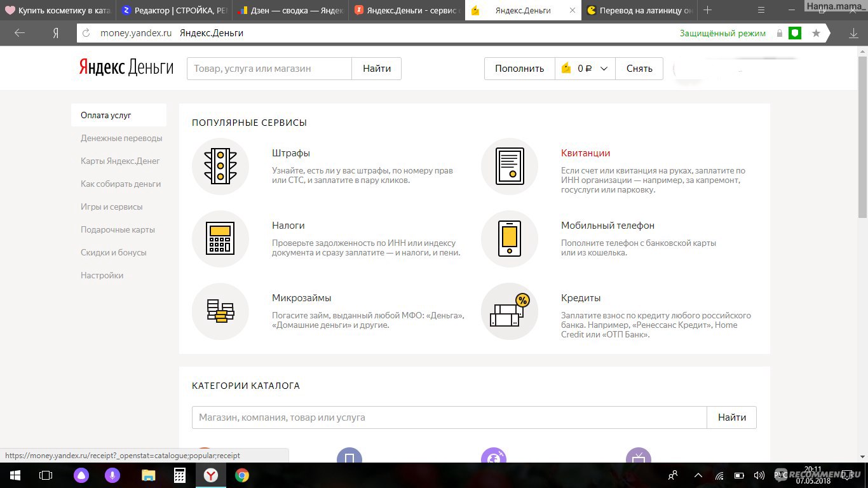Viewport: 868px width, 488px height.
Task: Click the Пополнить button
Action: [x=519, y=69]
